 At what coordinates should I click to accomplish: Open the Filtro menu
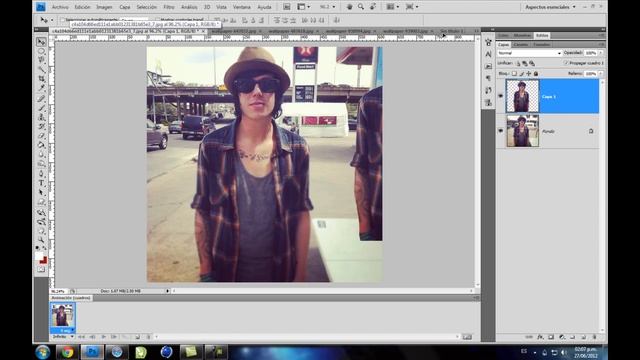click(x=169, y=7)
